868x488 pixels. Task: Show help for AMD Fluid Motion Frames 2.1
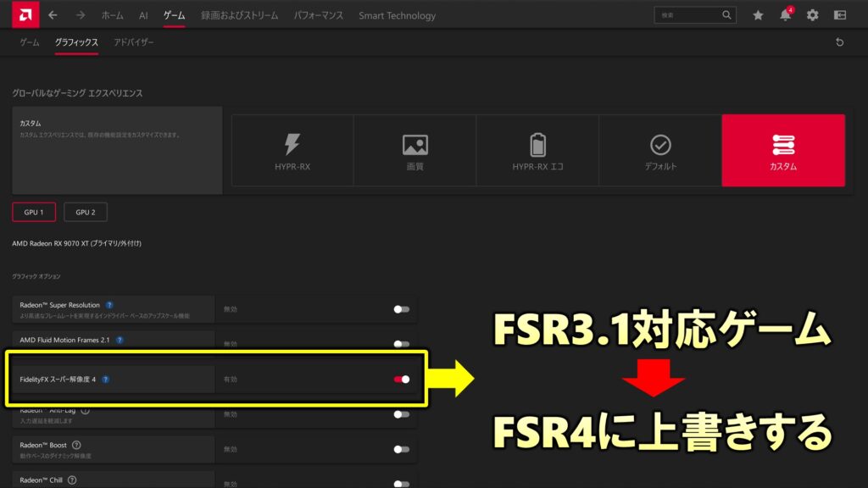(120, 340)
